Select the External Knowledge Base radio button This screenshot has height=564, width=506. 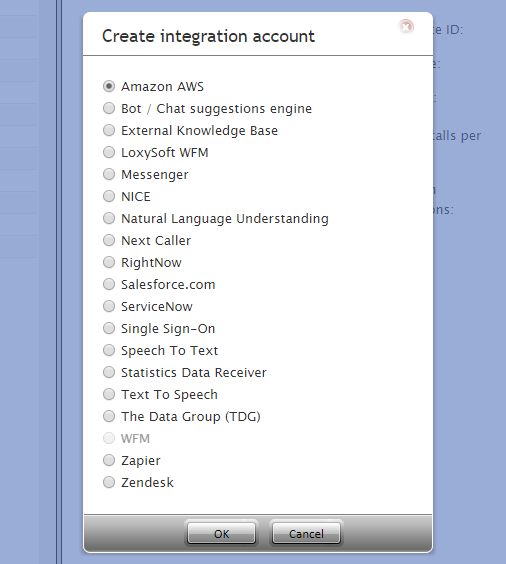point(109,130)
